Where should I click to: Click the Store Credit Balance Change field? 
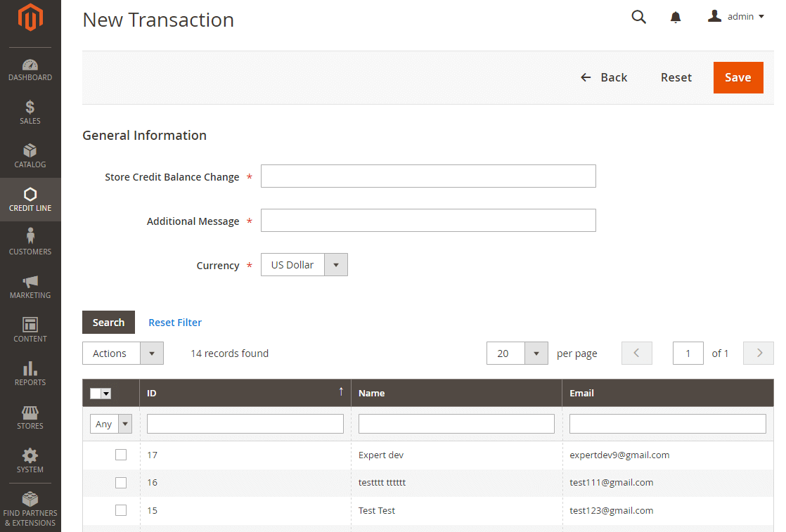(x=428, y=176)
